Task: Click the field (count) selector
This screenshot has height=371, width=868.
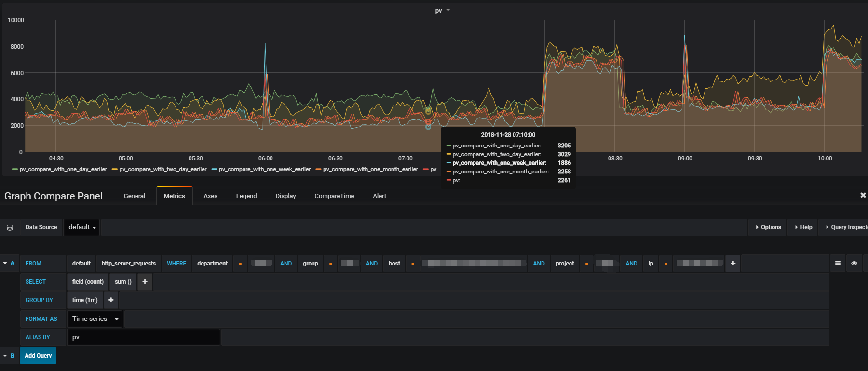Action: (88, 282)
